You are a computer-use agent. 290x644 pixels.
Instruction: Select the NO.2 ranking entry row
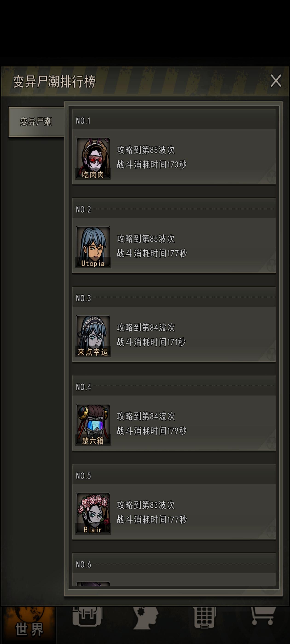[x=174, y=236]
